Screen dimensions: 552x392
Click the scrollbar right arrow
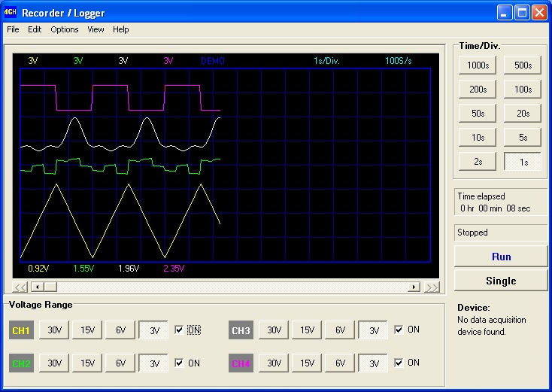414,287
